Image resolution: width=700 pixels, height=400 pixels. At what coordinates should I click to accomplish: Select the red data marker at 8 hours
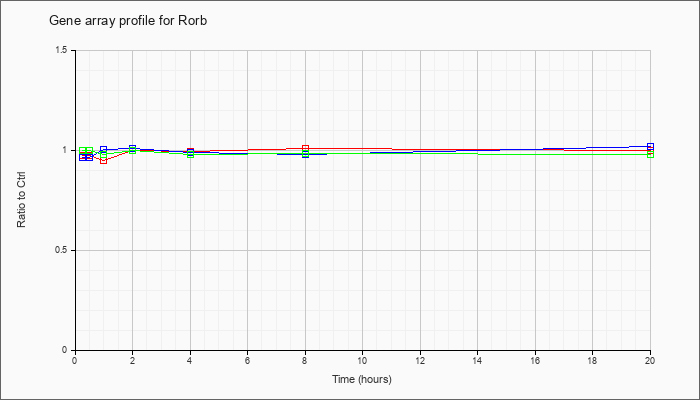[x=305, y=148]
